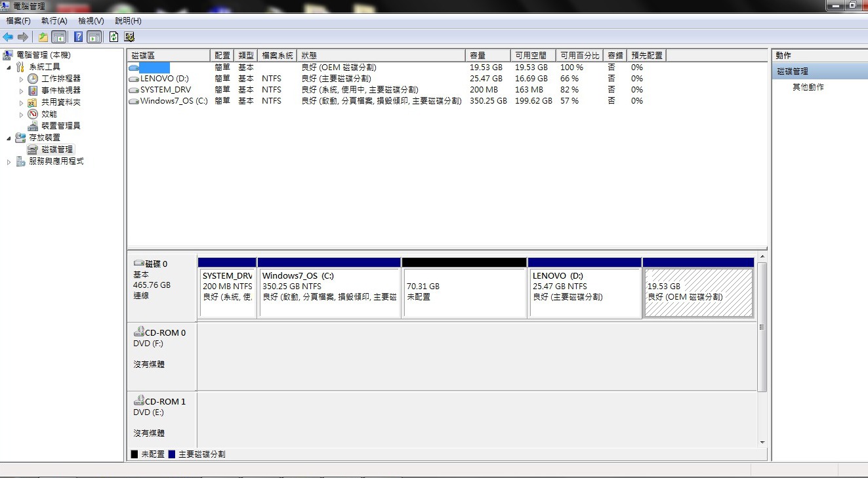The height and width of the screenshot is (478, 868).
Task: Select the 磁碟管理 tree item label
Action: pos(57,149)
